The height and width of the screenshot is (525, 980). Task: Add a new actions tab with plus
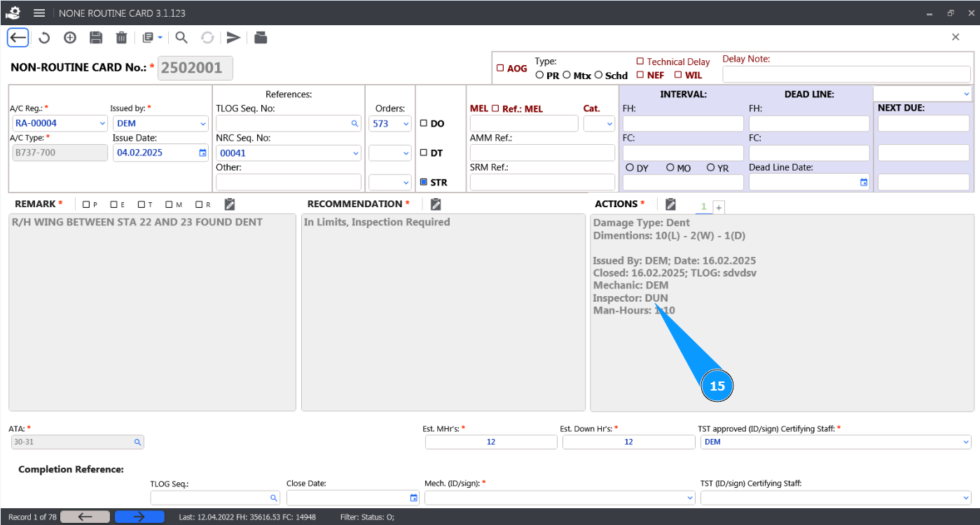point(719,207)
